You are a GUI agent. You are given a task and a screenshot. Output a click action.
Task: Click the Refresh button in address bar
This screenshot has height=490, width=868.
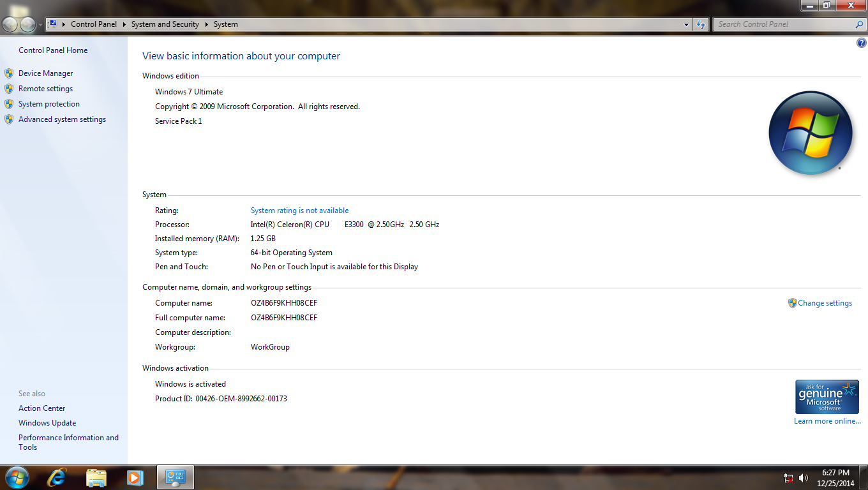[x=701, y=24]
